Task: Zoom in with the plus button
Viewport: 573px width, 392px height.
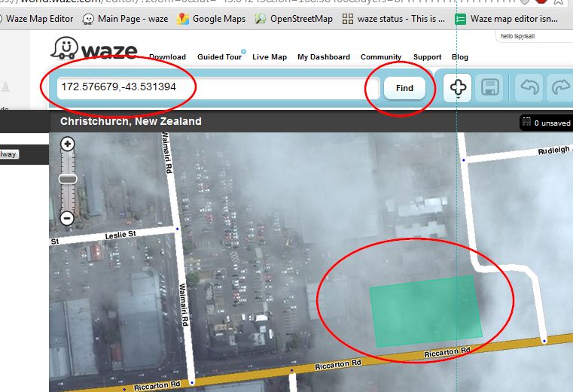Action: point(67,144)
